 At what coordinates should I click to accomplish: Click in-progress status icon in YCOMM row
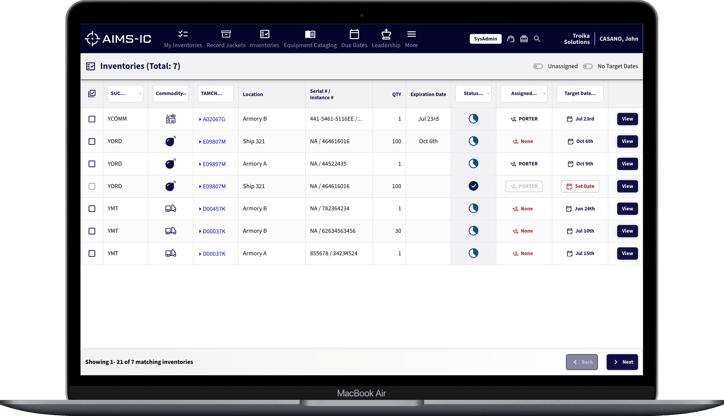[473, 119]
